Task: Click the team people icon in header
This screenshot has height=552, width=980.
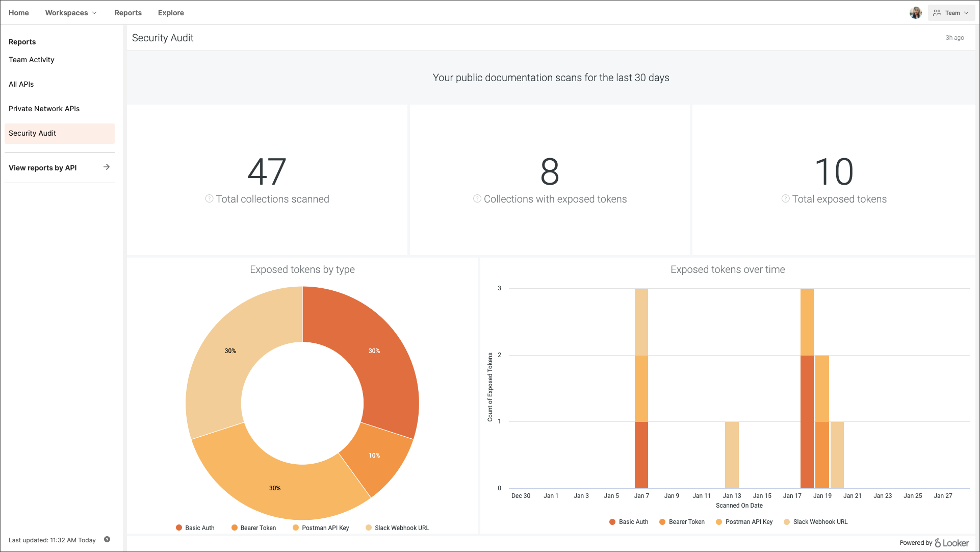Action: pyautogui.click(x=937, y=13)
